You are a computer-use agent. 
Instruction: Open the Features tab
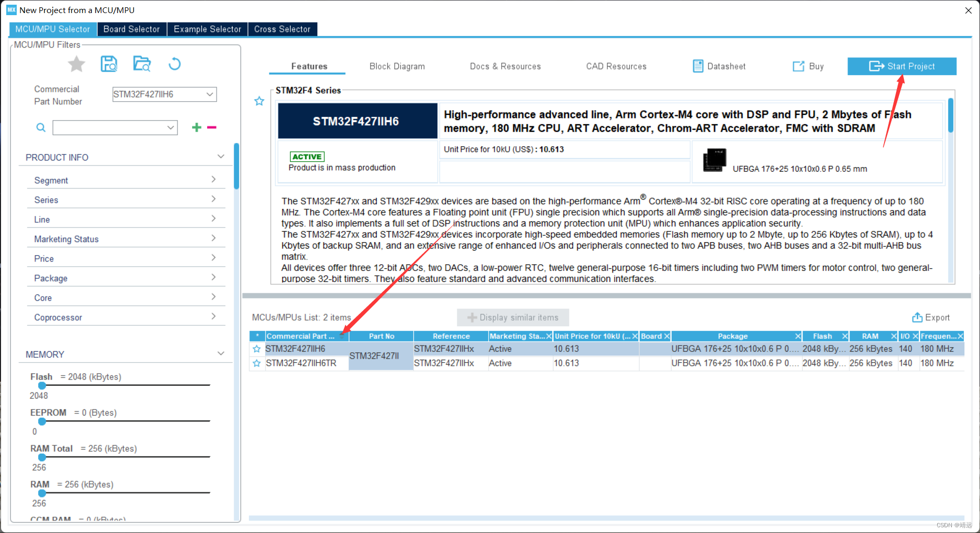tap(309, 66)
